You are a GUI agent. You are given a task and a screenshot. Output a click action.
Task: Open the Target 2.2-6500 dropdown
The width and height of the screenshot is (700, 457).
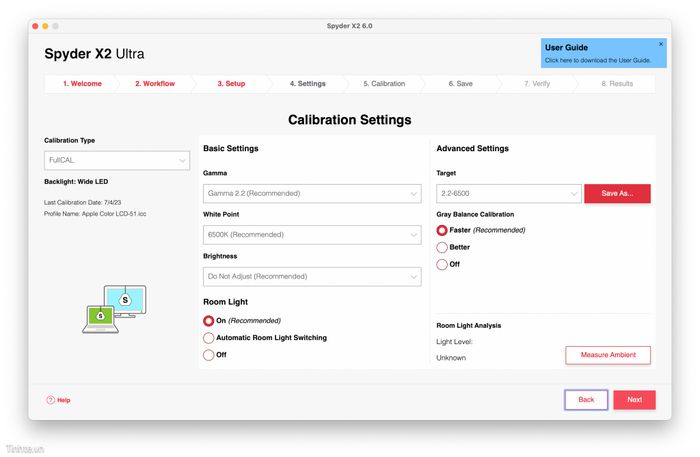pyautogui.click(x=509, y=194)
